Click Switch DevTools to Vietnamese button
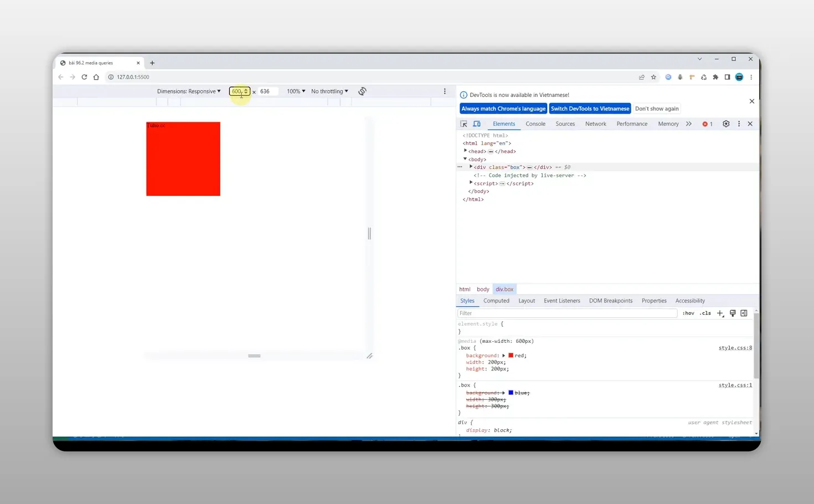 pyautogui.click(x=590, y=109)
